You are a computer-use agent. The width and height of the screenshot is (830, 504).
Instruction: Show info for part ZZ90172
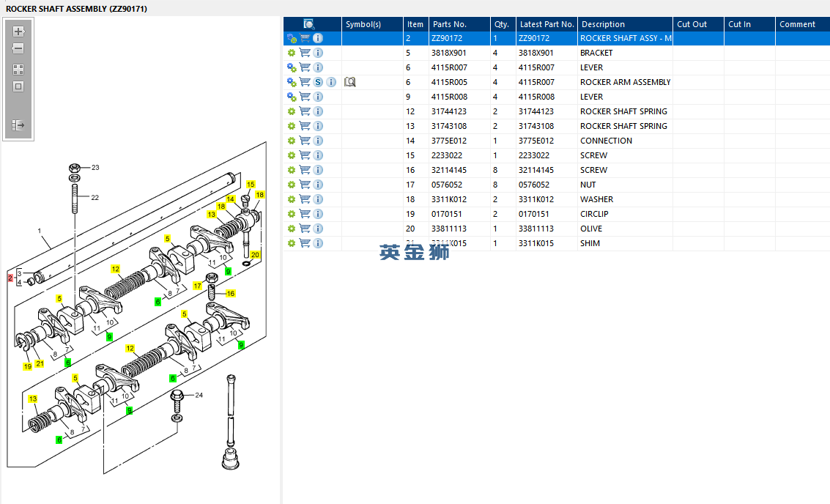click(x=318, y=38)
